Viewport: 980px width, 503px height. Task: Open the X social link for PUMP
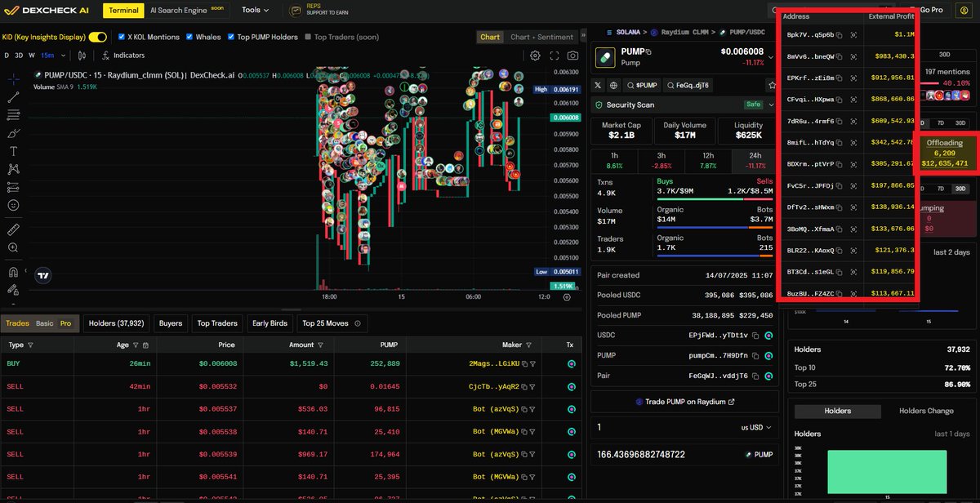point(599,85)
